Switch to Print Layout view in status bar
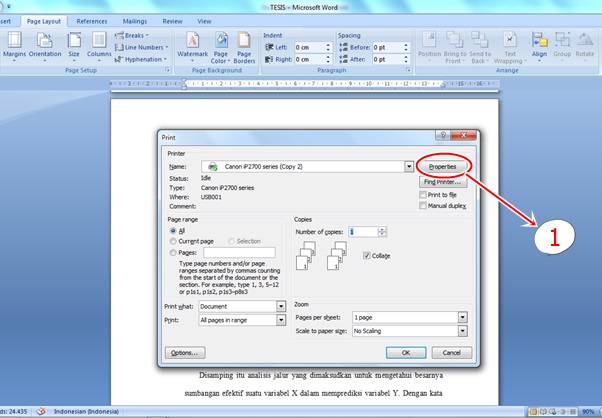This screenshot has height=418, width=602. pyautogui.click(x=533, y=412)
